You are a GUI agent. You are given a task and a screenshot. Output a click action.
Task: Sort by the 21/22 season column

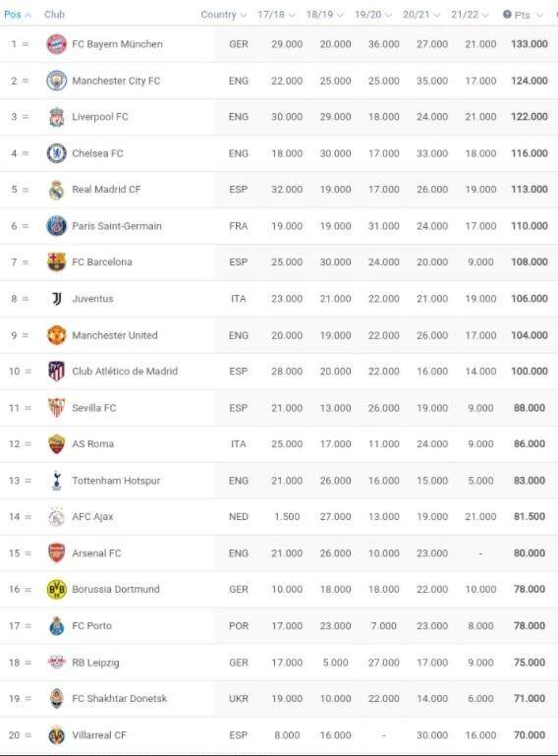coord(470,15)
